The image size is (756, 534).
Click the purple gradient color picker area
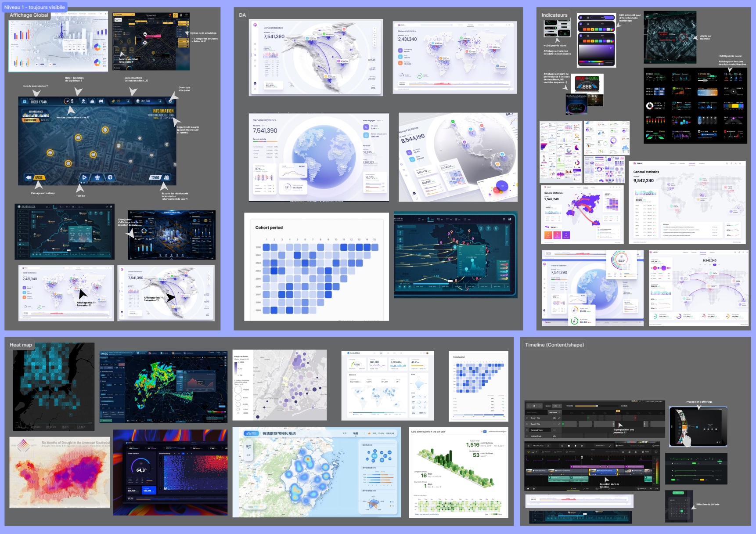(596, 52)
